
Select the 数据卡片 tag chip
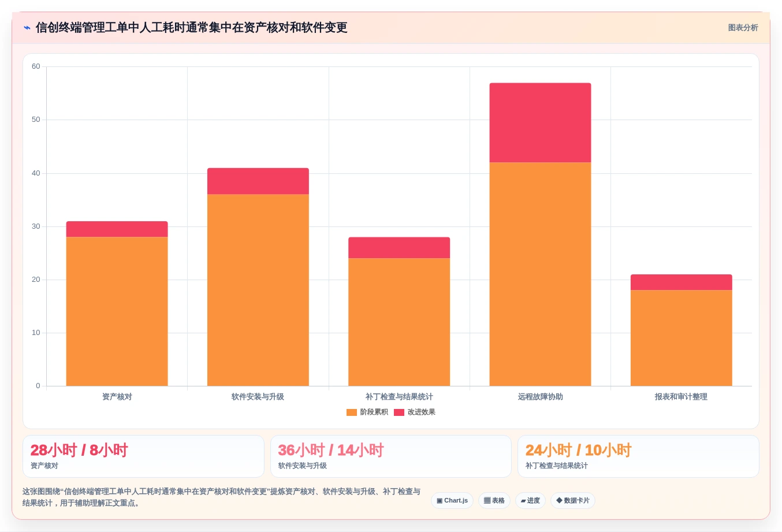tap(573, 500)
